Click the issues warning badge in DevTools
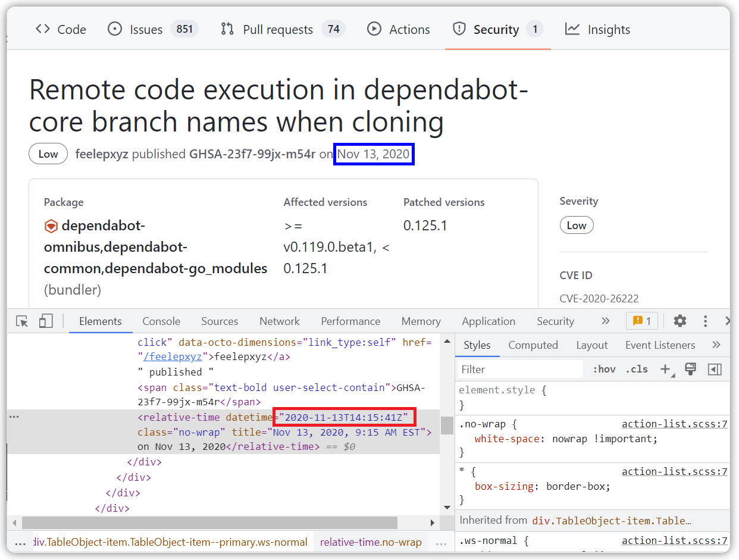The width and height of the screenshot is (739, 560). coord(641,321)
